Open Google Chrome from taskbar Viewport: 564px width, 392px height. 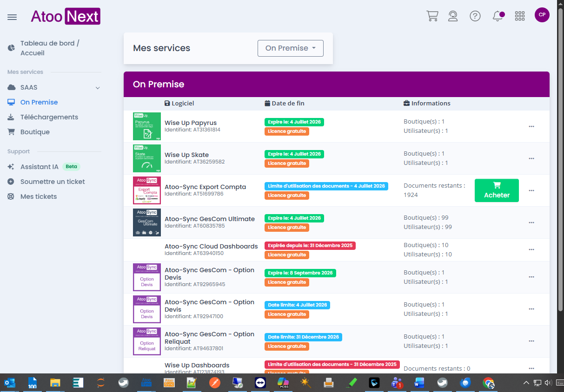(488, 383)
